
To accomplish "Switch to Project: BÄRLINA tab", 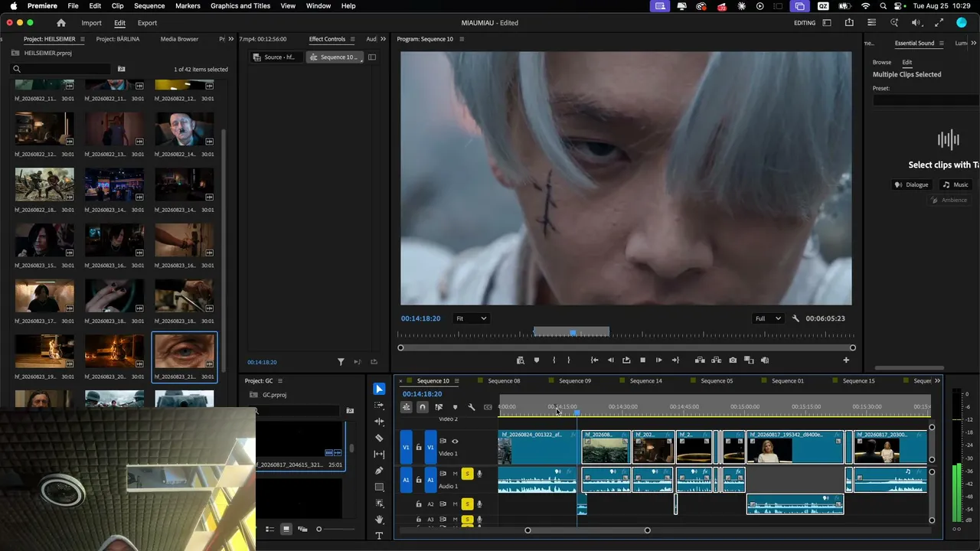I will click(x=118, y=39).
